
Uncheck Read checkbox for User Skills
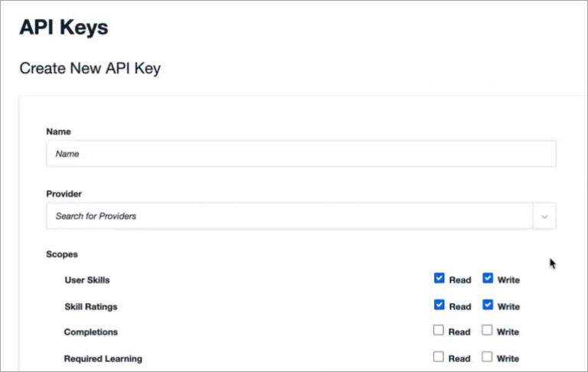pyautogui.click(x=439, y=279)
